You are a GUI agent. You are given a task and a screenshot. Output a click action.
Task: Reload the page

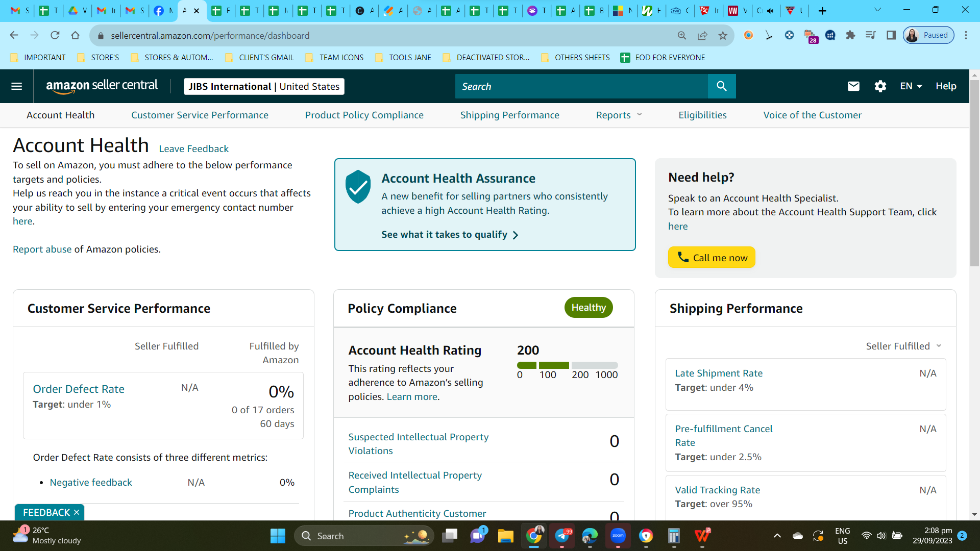point(55,35)
